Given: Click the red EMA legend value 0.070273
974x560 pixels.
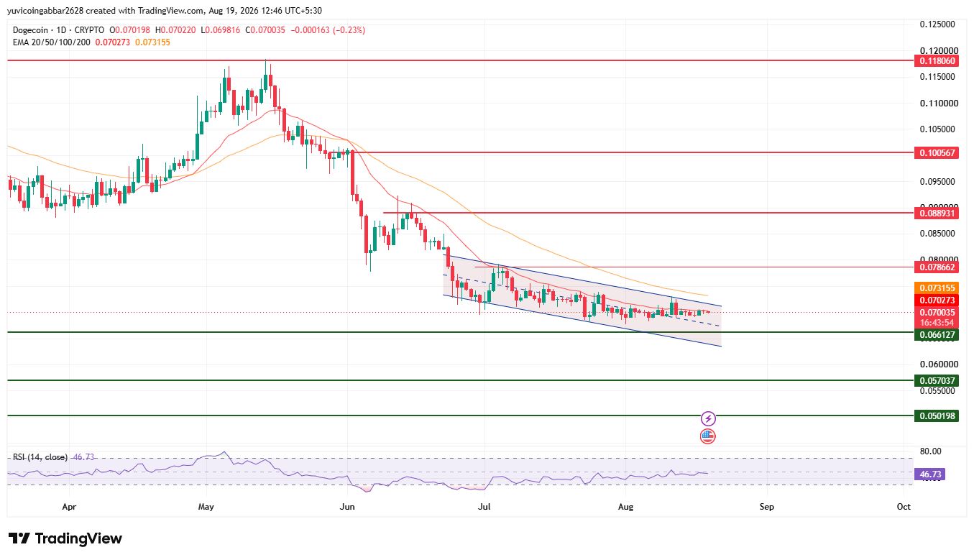Looking at the screenshot, I should [111, 42].
